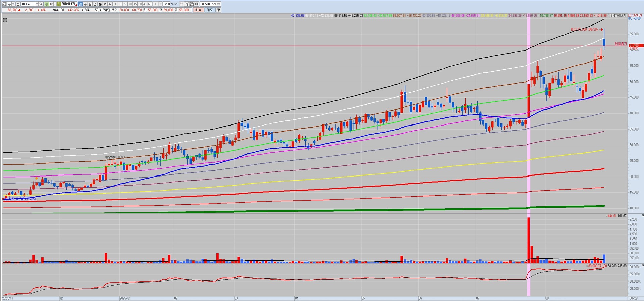Open dropdown arrow next to 주 button
Screen dimensions: 644x301
tap(13, 4)
